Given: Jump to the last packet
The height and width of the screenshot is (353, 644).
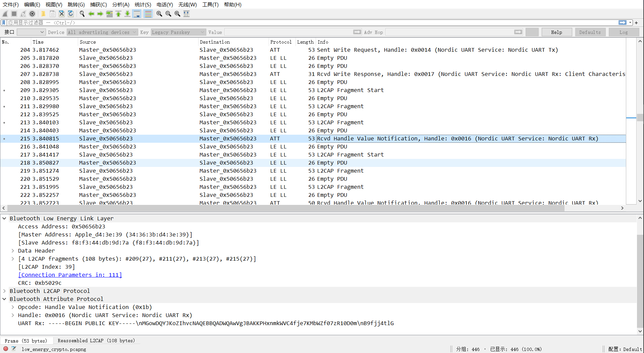Looking at the screenshot, I should point(127,14).
